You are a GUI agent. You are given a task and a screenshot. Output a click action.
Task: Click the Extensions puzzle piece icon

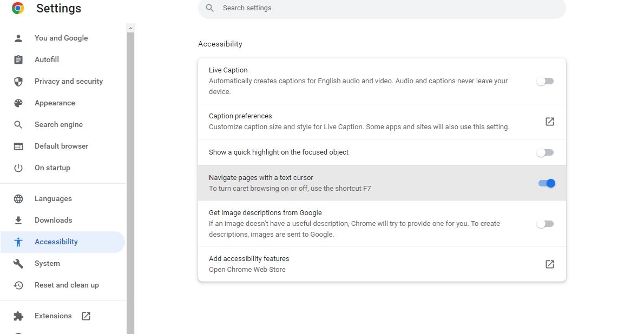(18, 316)
